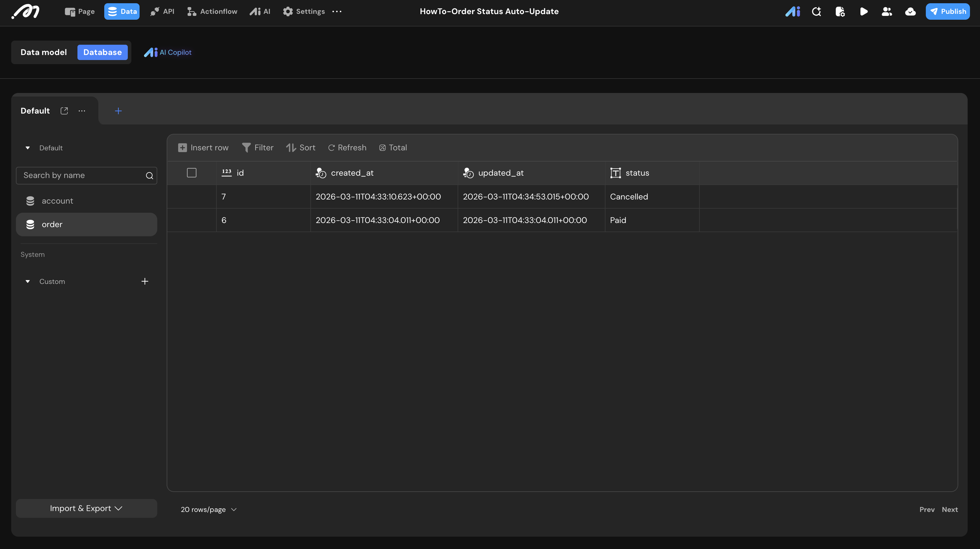Collapse the Custom section
Viewport: 980px width, 549px height.
28,281
